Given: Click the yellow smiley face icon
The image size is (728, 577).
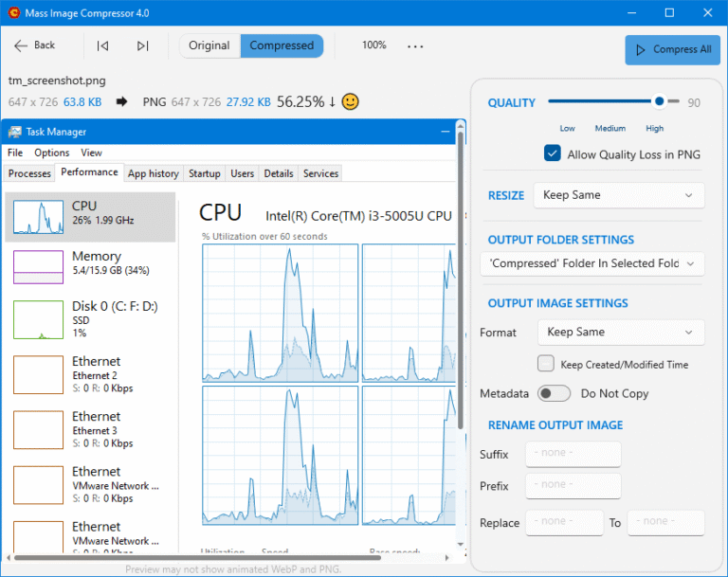Looking at the screenshot, I should click(350, 101).
